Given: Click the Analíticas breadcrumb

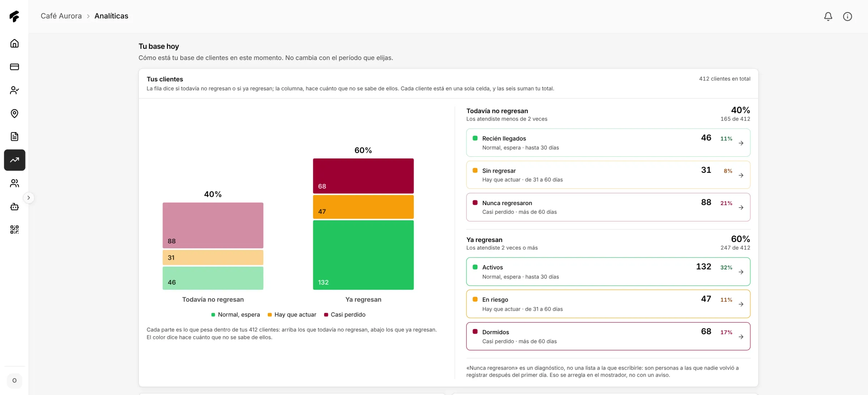Looking at the screenshot, I should [x=111, y=16].
